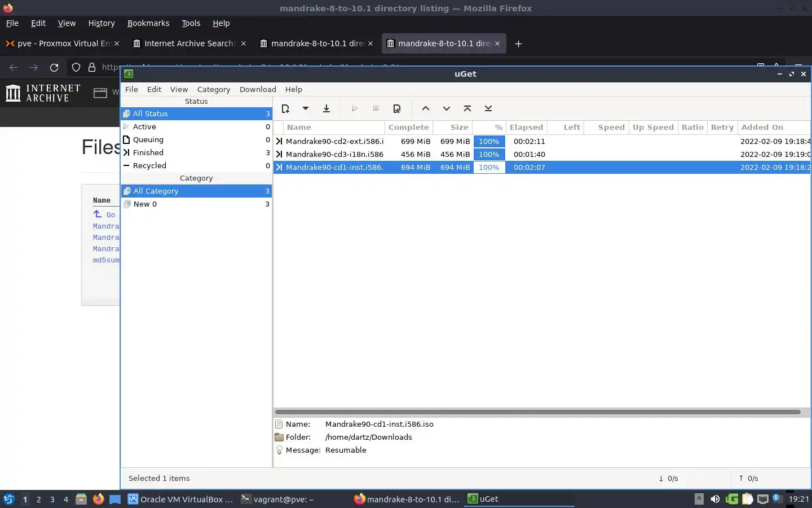812x508 pixels.
Task: Click the Firefox launcher icon in the taskbar
Action: (x=98, y=499)
